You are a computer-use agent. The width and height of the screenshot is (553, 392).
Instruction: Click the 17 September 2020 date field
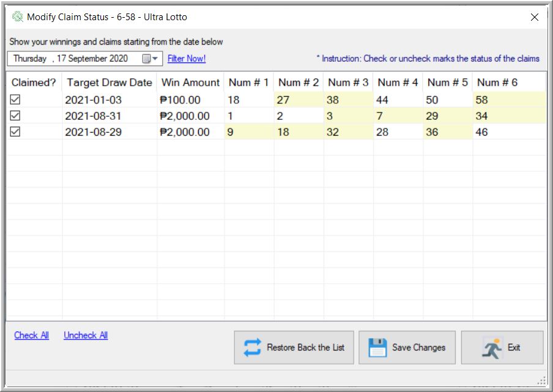(x=84, y=59)
